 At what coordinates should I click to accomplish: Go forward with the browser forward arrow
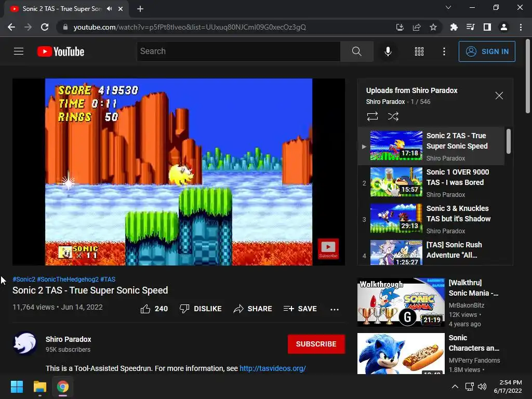[28, 27]
